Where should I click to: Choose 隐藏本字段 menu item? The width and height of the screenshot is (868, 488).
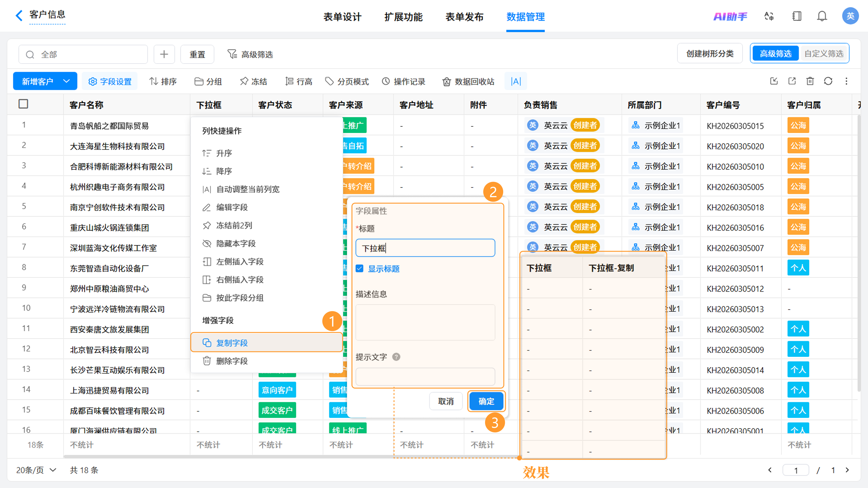pyautogui.click(x=266, y=243)
